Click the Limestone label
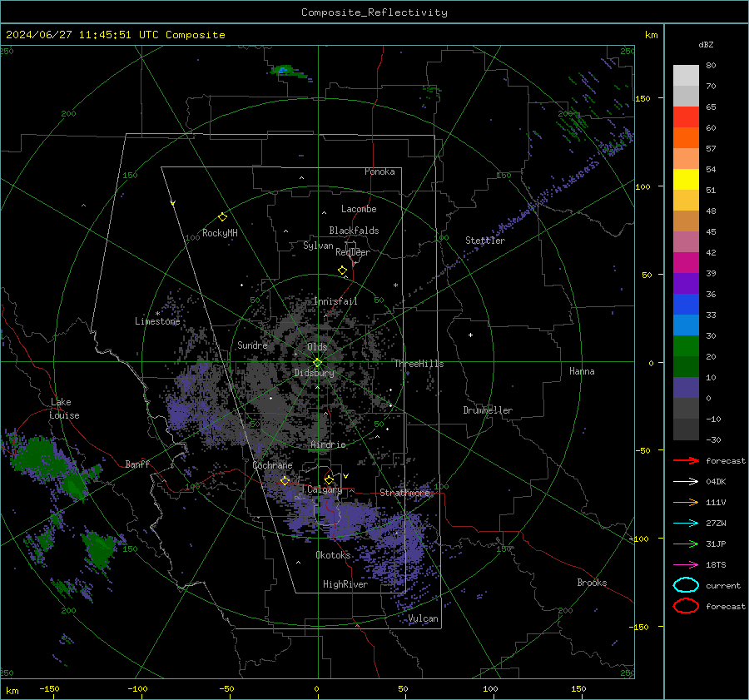This screenshot has height=700, width=749. (x=157, y=321)
